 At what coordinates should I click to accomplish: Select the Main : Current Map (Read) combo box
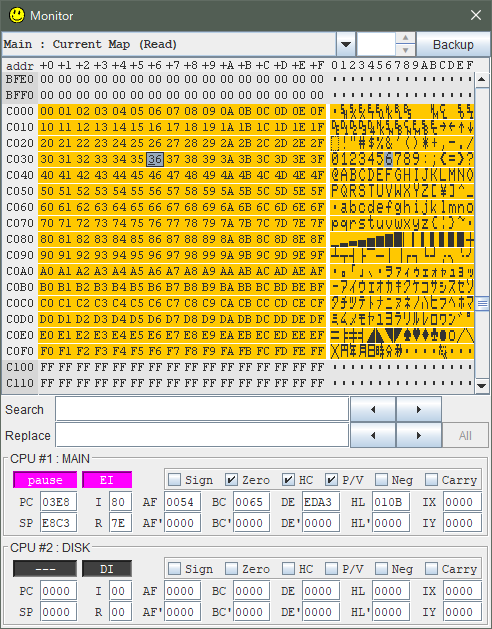(178, 44)
